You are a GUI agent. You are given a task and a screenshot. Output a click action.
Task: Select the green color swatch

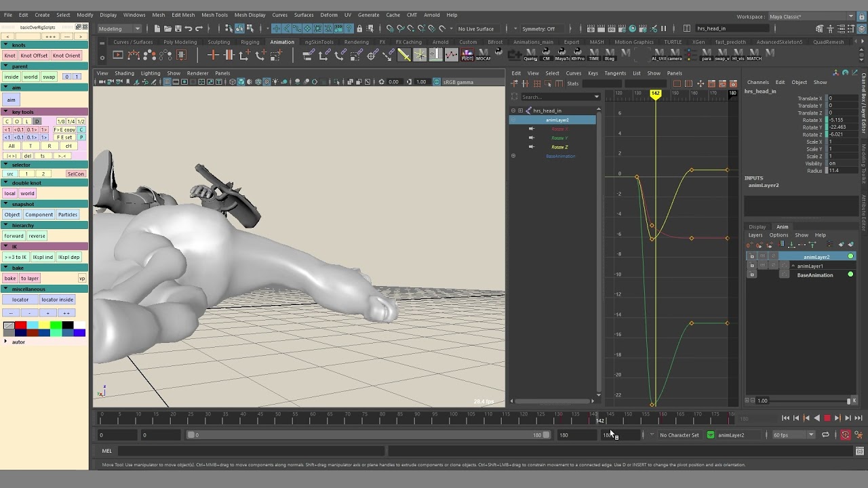(56, 325)
